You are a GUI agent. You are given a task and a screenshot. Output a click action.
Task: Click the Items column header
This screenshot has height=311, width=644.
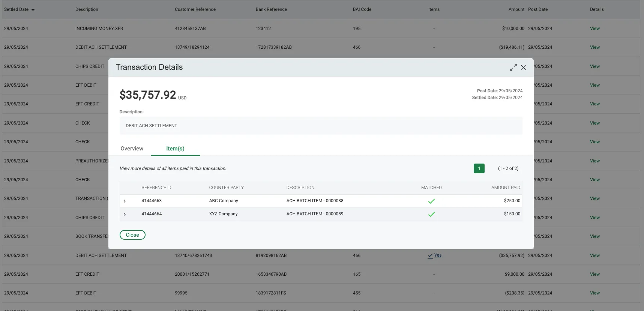click(434, 9)
